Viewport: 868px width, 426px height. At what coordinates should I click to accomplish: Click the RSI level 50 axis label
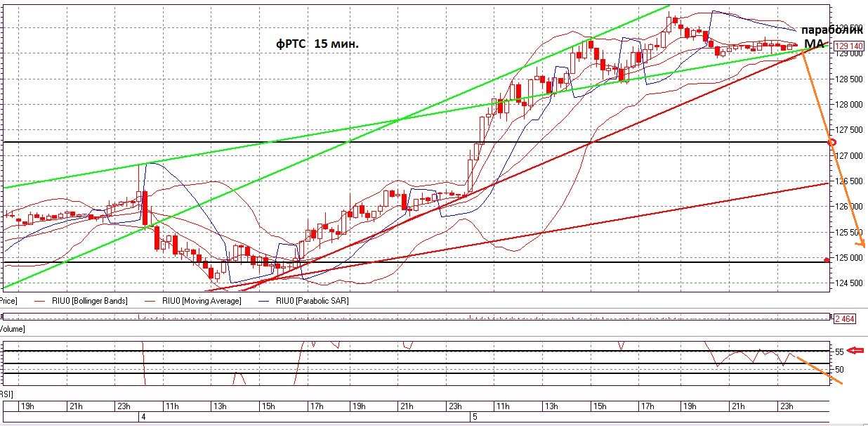click(839, 369)
